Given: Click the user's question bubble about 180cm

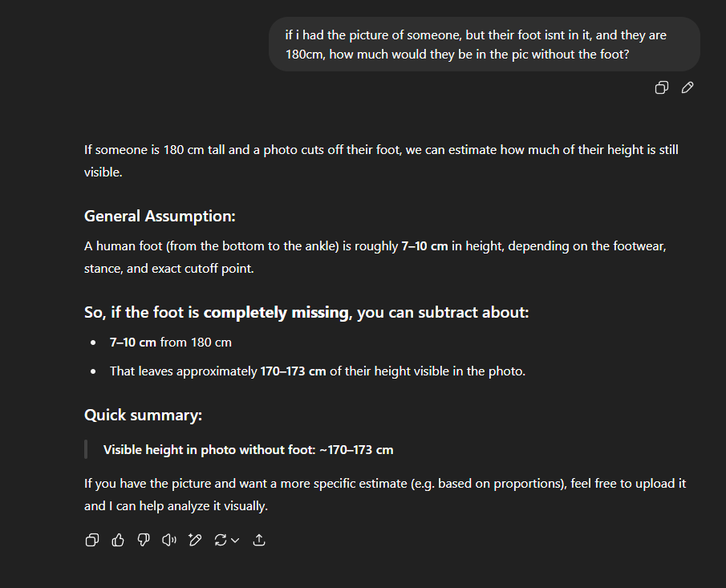Looking at the screenshot, I should 485,44.
